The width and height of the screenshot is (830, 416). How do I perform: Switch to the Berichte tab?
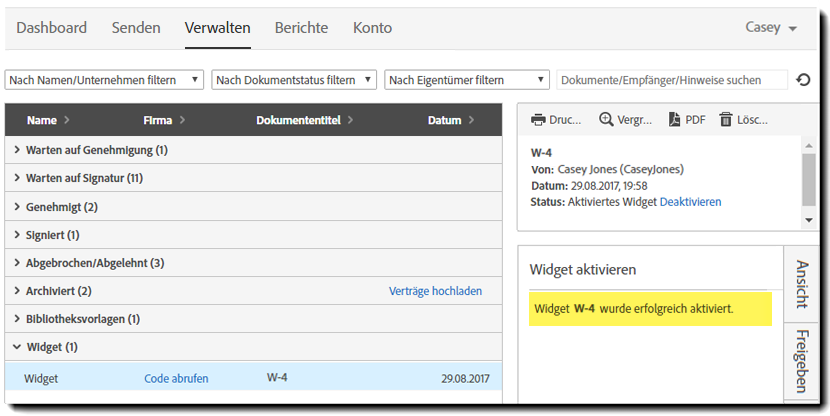pos(301,28)
